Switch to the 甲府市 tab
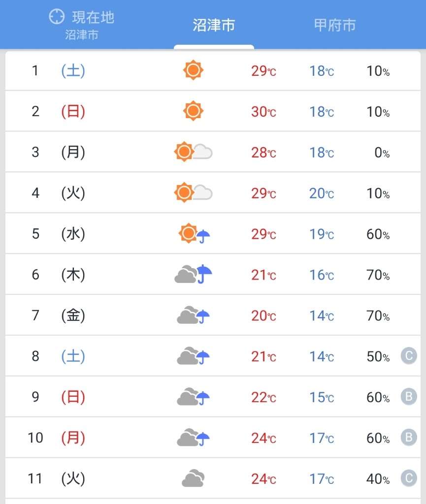 click(x=335, y=25)
